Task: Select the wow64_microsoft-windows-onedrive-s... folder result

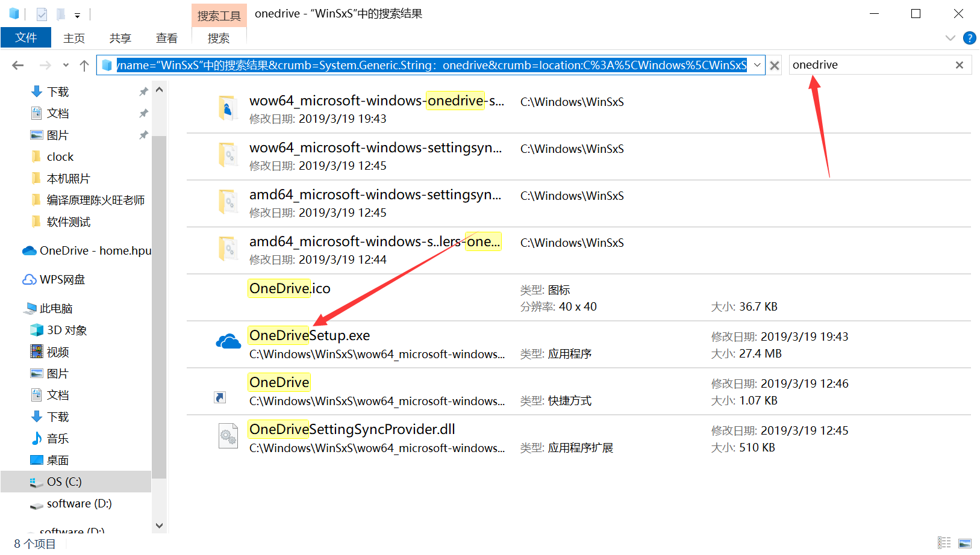Action: click(376, 101)
